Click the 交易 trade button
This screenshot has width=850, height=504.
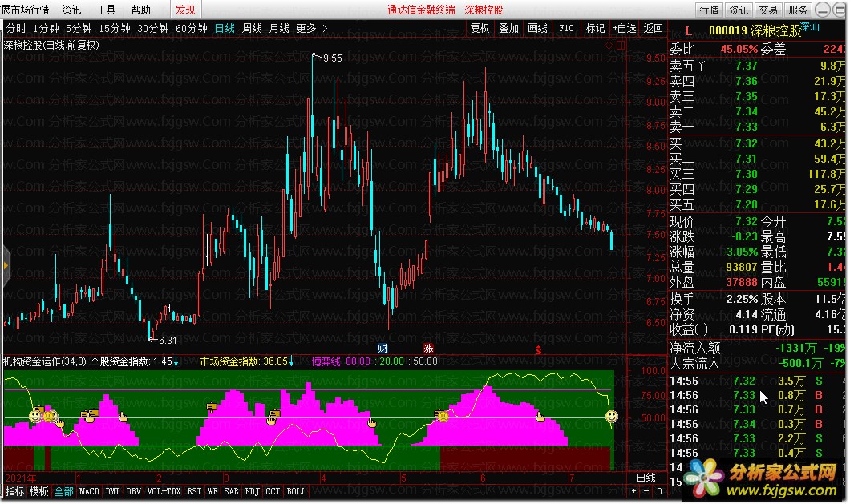point(768,10)
